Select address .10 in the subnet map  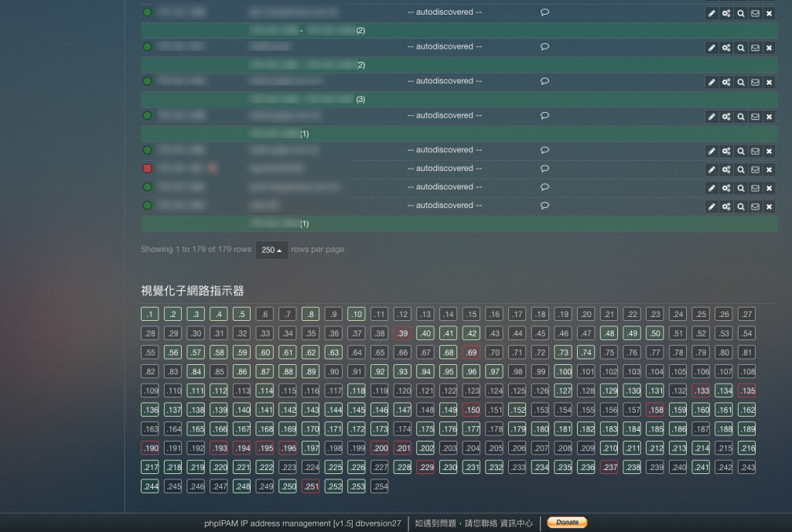pyautogui.click(x=357, y=314)
